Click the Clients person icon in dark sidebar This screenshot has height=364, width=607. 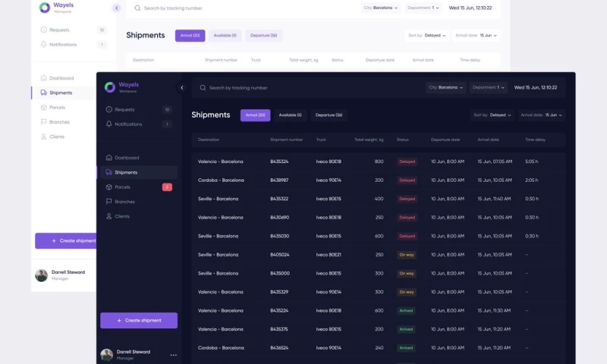click(109, 216)
